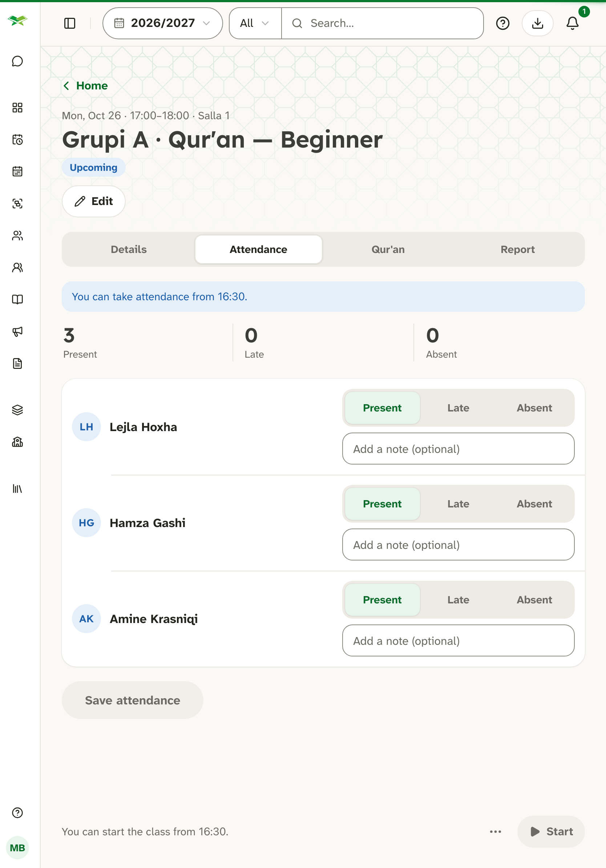Select the Attendance tab
This screenshot has width=606, height=868.
click(258, 249)
